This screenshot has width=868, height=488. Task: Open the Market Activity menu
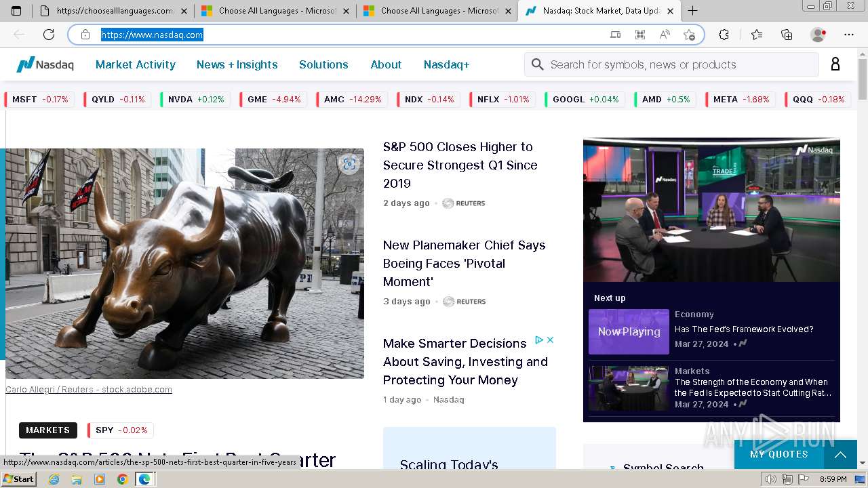click(136, 64)
